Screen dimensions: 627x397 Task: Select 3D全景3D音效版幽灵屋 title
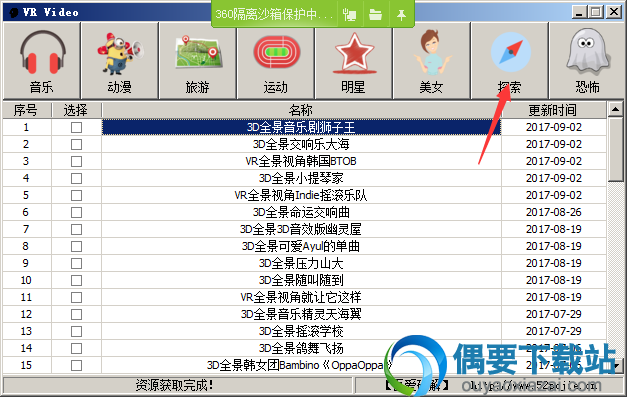[301, 229]
